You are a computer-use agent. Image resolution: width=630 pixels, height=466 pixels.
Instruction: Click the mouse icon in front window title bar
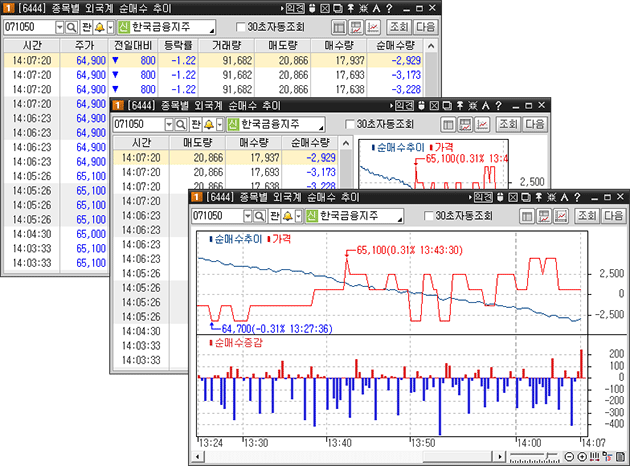pos(501,197)
